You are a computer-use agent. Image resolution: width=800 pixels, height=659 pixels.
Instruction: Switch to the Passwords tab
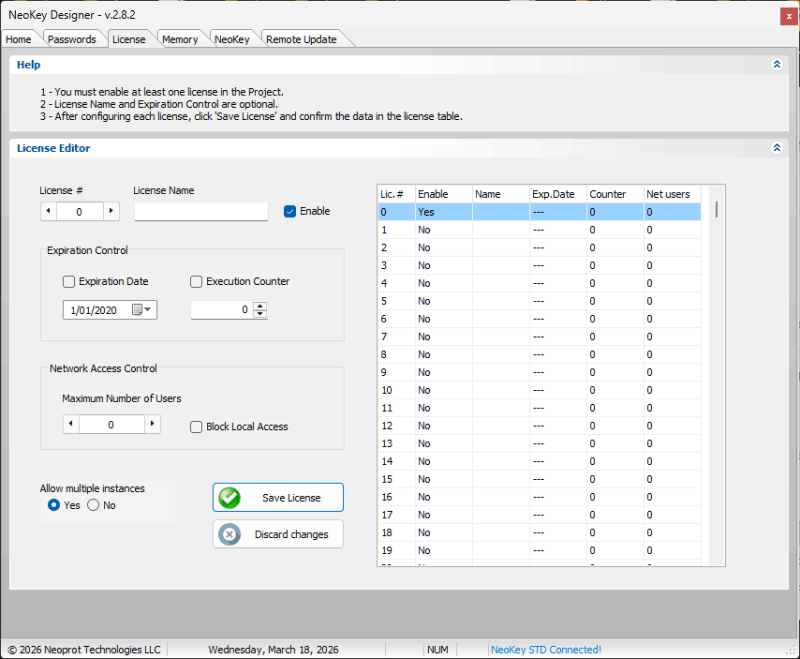click(x=72, y=39)
